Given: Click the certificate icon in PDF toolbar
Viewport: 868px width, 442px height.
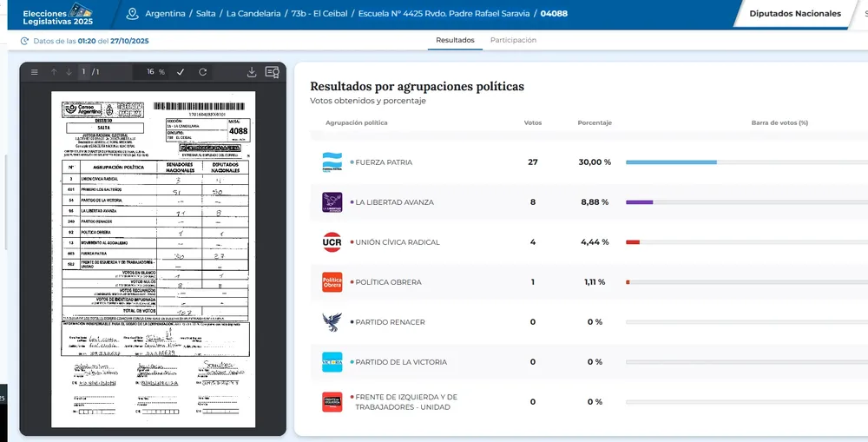Looking at the screenshot, I should pyautogui.click(x=272, y=72).
